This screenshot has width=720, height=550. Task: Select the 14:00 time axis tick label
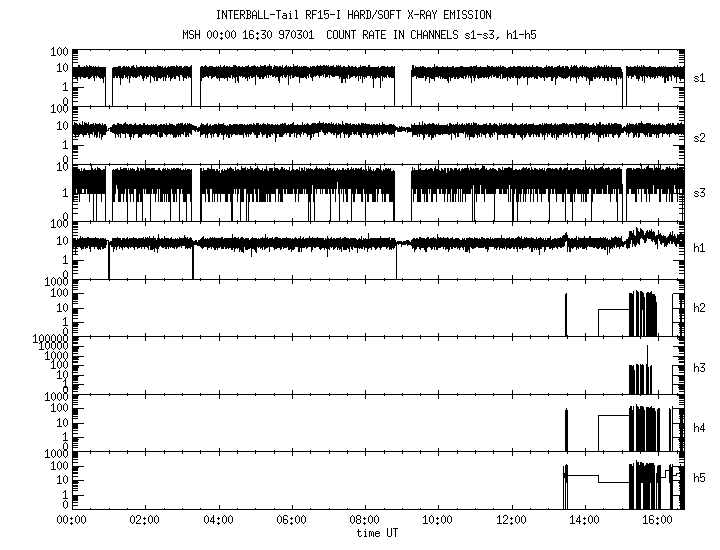click(585, 520)
